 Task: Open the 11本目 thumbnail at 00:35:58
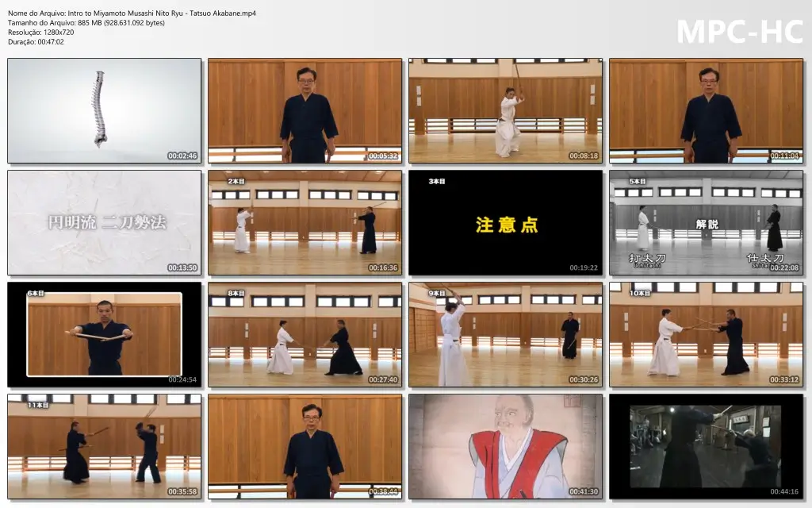(104, 447)
